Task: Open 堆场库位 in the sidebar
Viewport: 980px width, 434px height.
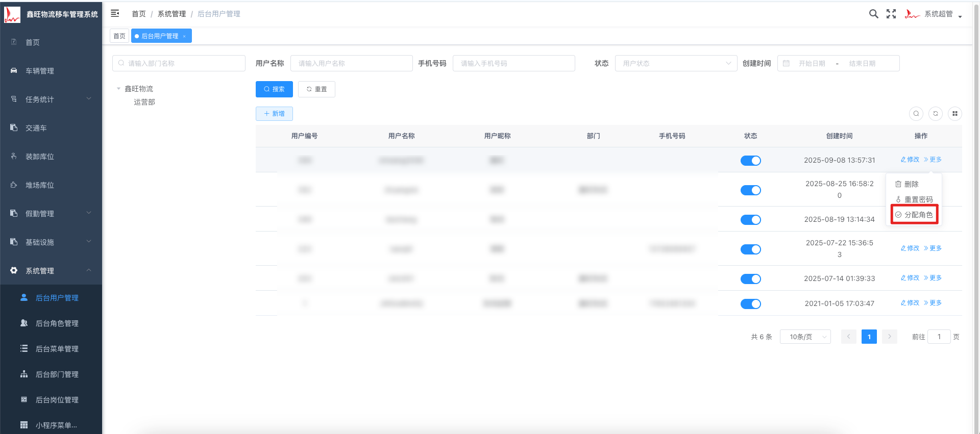Action: tap(51, 185)
